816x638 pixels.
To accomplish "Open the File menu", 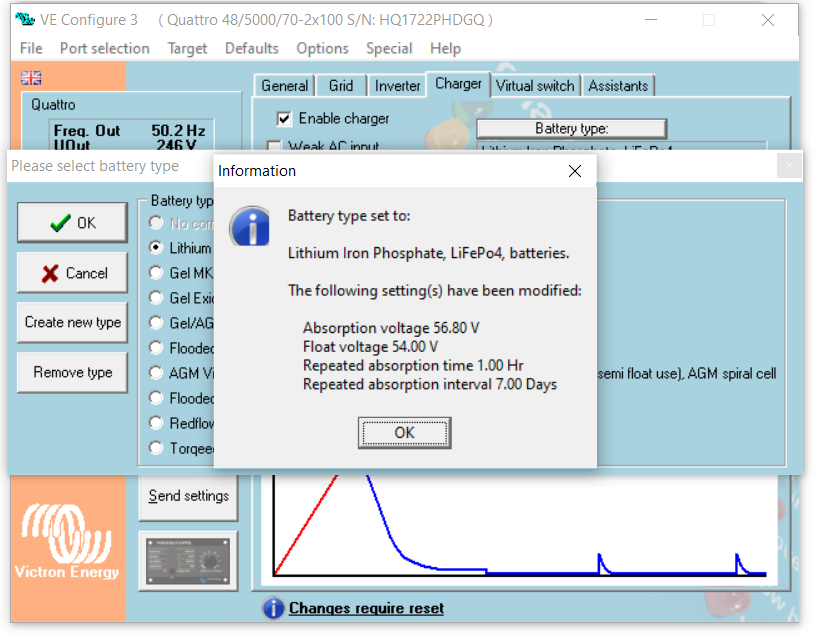I will (x=31, y=48).
